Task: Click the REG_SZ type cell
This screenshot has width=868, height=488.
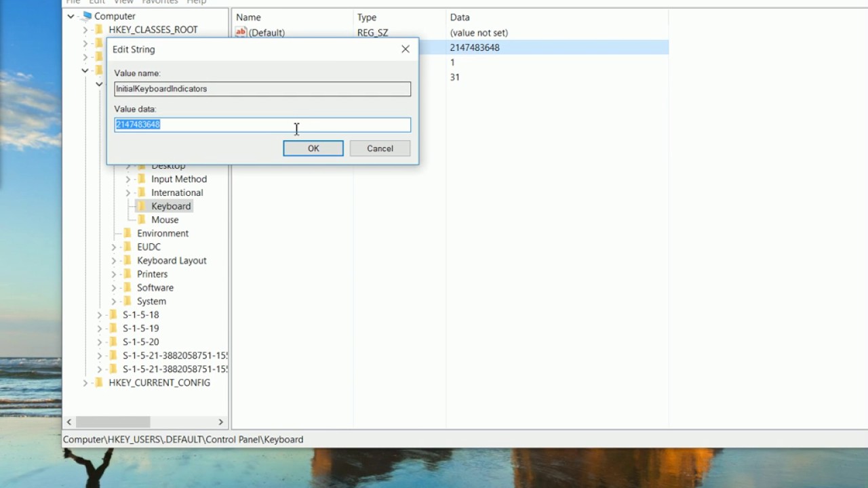Action: coord(372,33)
